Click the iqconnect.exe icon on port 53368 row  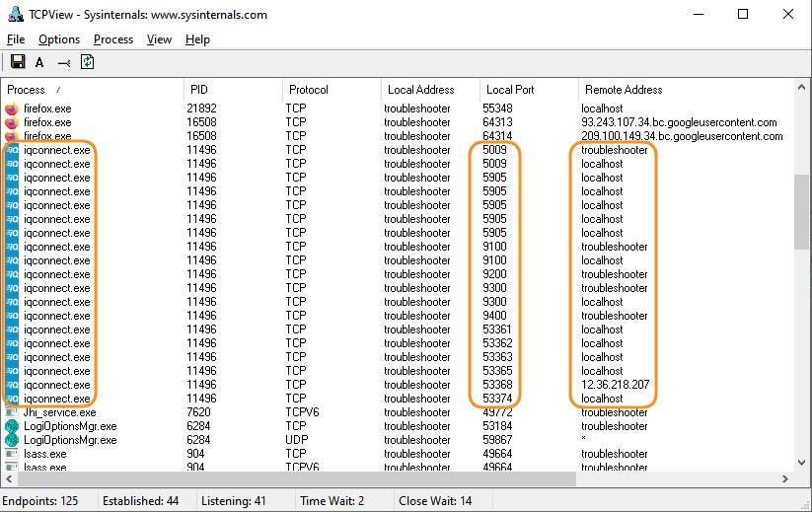pyautogui.click(x=12, y=385)
